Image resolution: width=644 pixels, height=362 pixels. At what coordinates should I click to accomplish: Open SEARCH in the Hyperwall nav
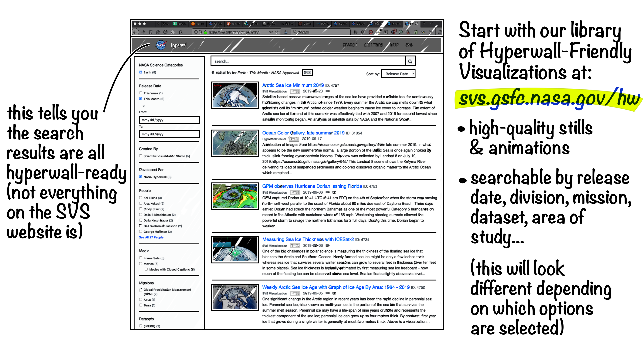[x=350, y=45]
